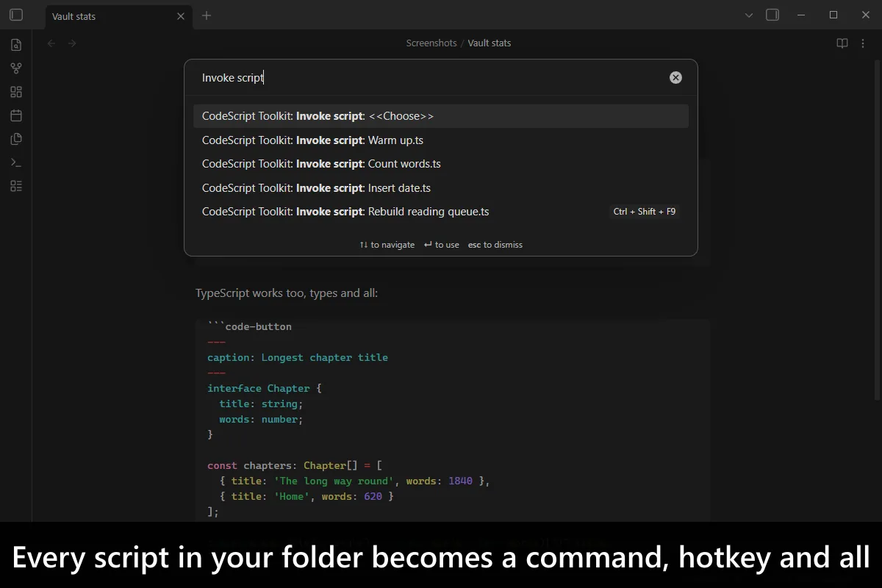Close the Vault stats tab
The image size is (882, 588).
tap(181, 16)
